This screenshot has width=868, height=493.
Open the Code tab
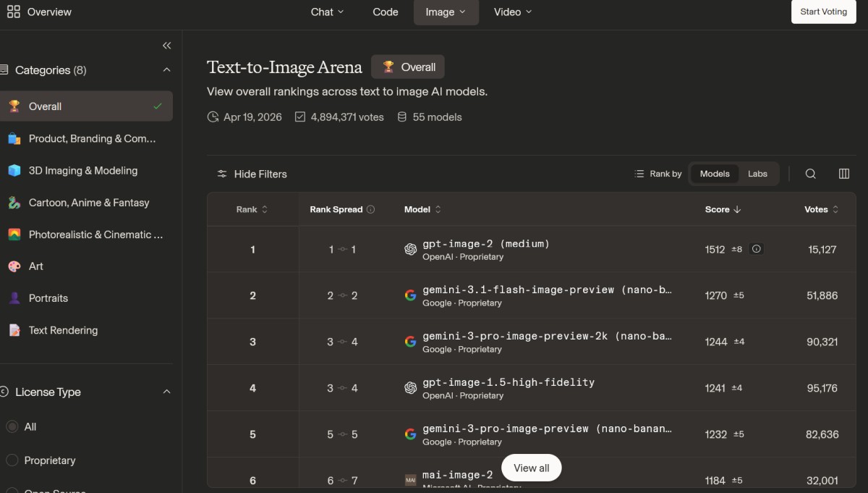click(x=385, y=12)
